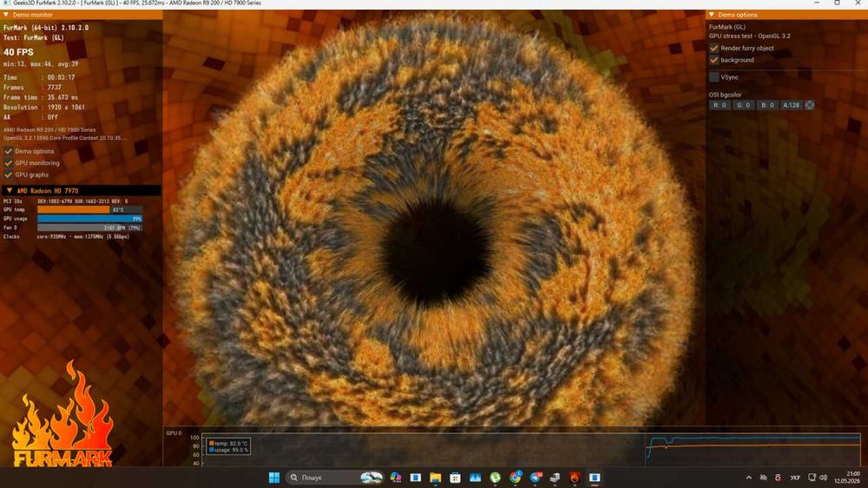Open uTorrent from the taskbar
Image resolution: width=868 pixels, height=488 pixels.
[x=495, y=478]
